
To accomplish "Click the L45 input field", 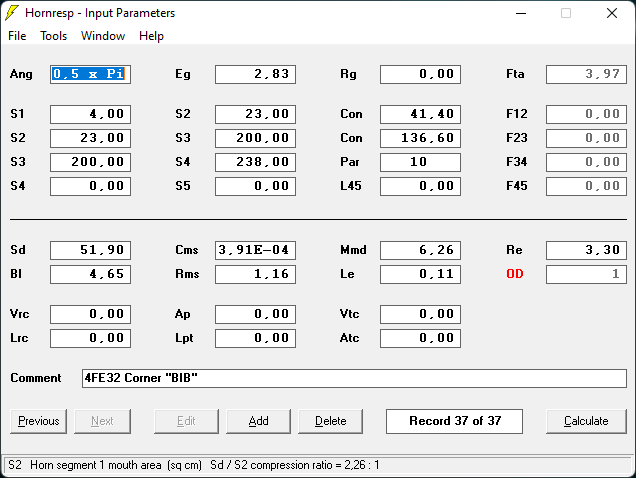I will pos(420,186).
